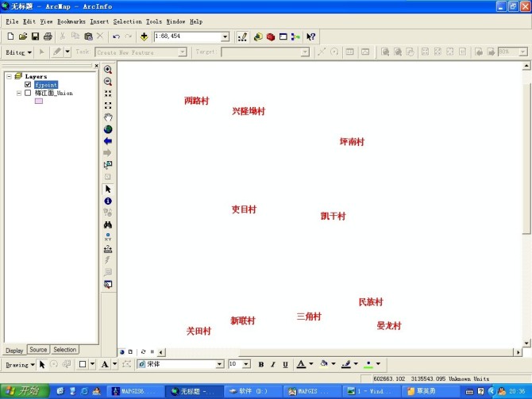Open the Selection menu
Screen dimensions: 532x399
coord(128,21)
